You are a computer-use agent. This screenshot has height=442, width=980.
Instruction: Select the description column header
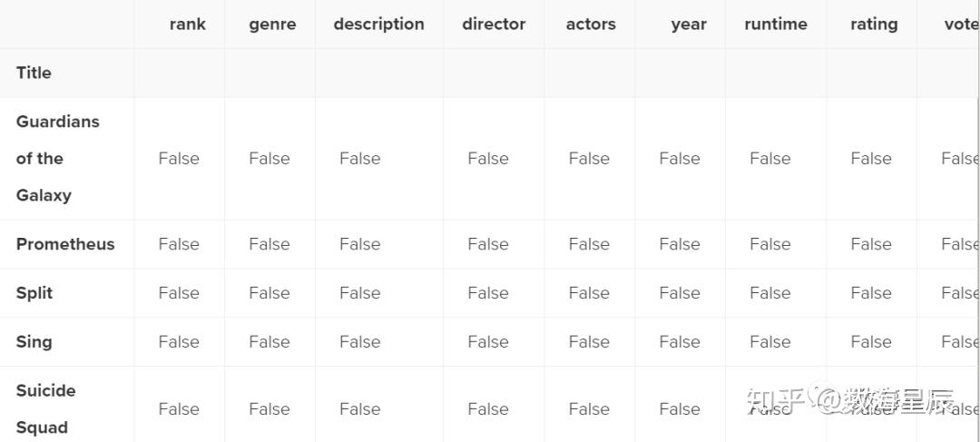(378, 25)
